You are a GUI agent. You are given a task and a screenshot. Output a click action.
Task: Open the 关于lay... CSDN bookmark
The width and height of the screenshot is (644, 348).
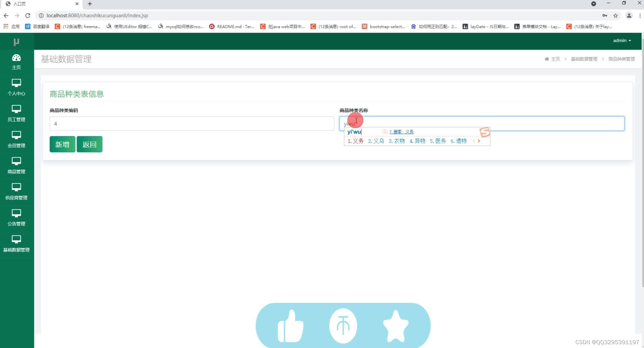point(589,26)
